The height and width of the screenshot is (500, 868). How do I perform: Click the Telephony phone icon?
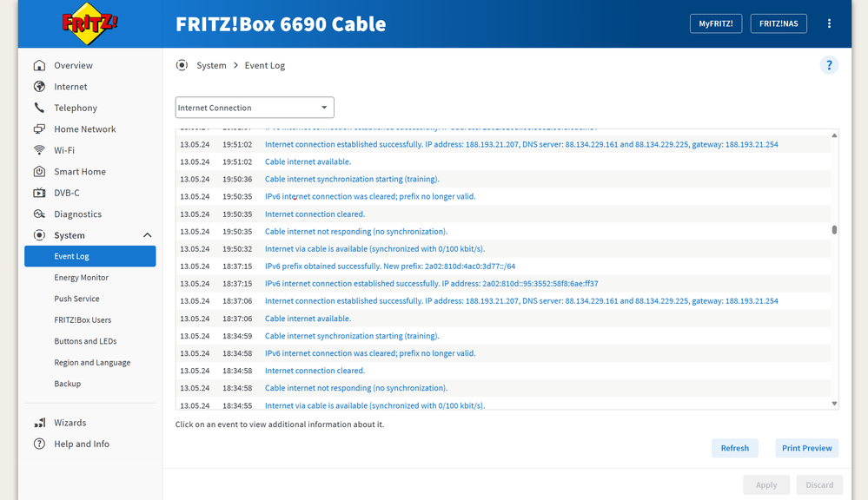pyautogui.click(x=39, y=108)
